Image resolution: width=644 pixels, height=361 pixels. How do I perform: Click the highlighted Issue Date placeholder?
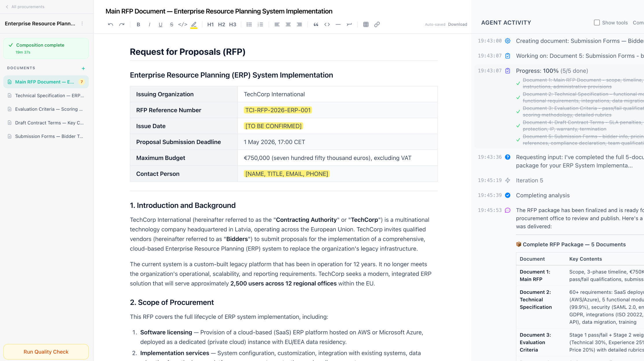(x=273, y=126)
